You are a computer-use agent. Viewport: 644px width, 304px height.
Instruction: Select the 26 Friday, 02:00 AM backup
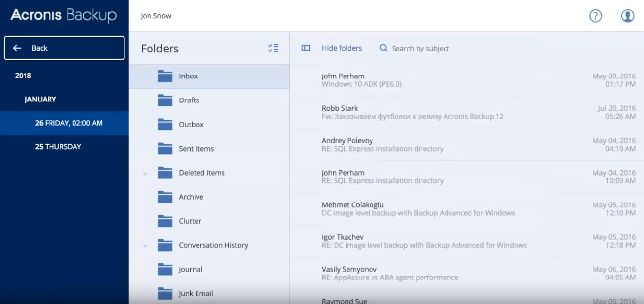(64, 123)
